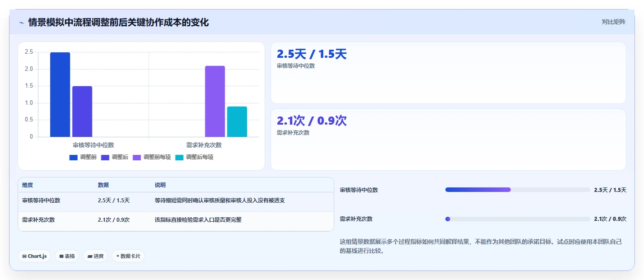Click the 需求补充次数 progress bar
Viewport: 644px width, 280px height.
(518, 219)
